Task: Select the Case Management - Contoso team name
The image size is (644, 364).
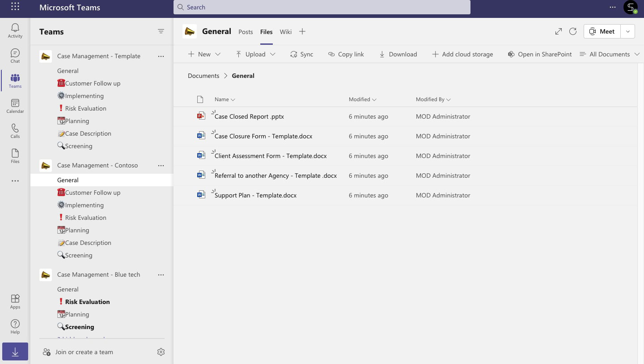Action: pyautogui.click(x=97, y=165)
